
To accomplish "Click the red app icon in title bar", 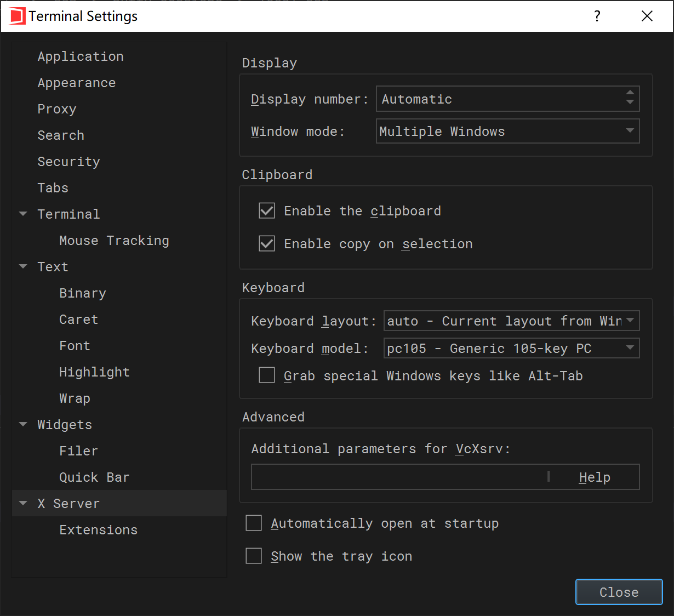I will (x=18, y=16).
